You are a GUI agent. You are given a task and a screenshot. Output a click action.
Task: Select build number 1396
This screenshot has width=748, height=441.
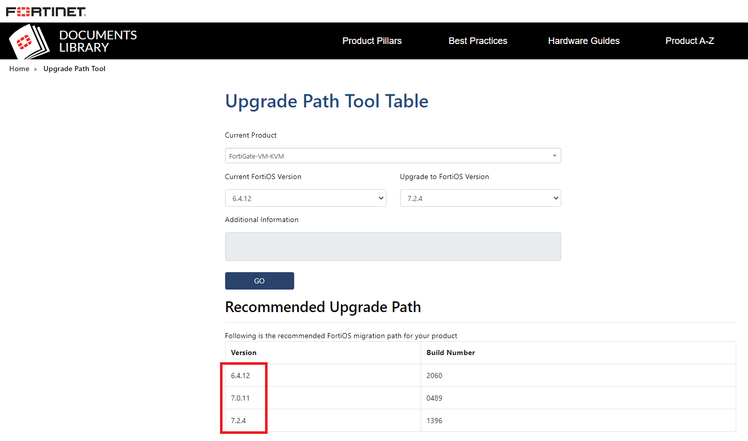(x=434, y=420)
